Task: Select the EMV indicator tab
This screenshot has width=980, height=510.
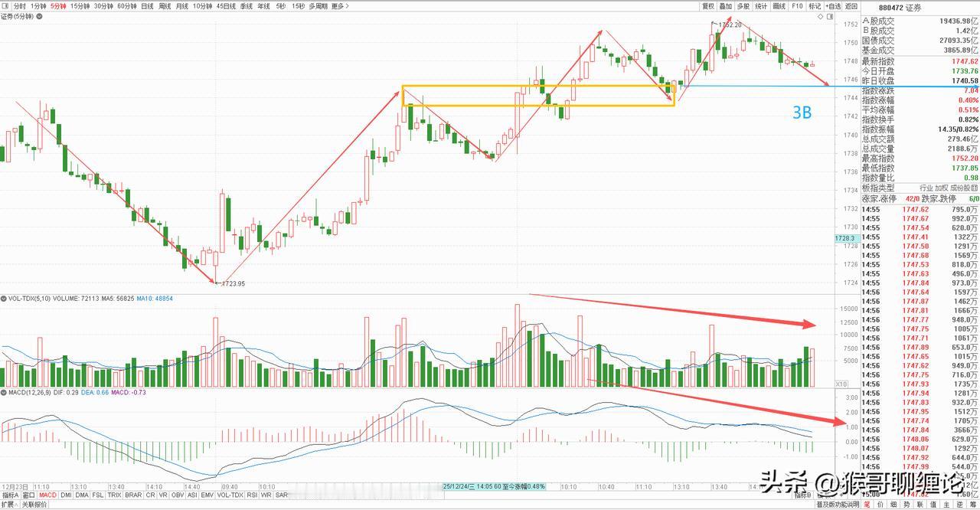Action: pyautogui.click(x=207, y=495)
